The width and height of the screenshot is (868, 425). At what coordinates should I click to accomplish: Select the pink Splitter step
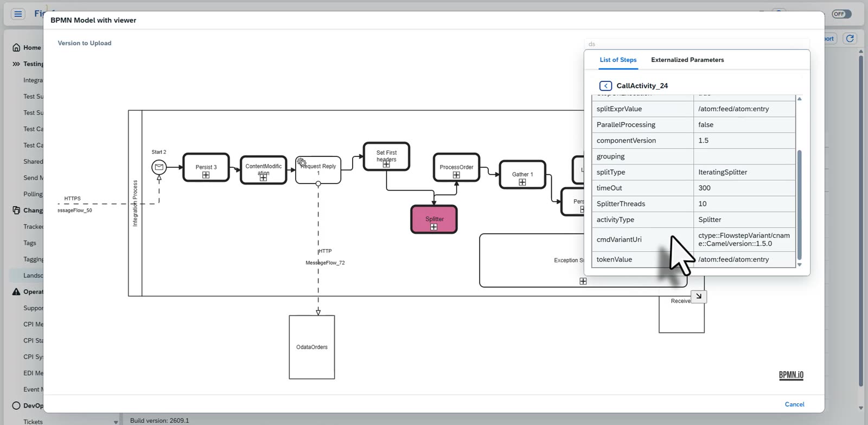click(434, 219)
